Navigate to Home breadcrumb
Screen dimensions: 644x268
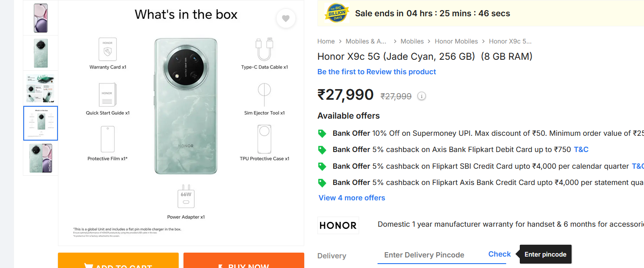[x=326, y=41]
